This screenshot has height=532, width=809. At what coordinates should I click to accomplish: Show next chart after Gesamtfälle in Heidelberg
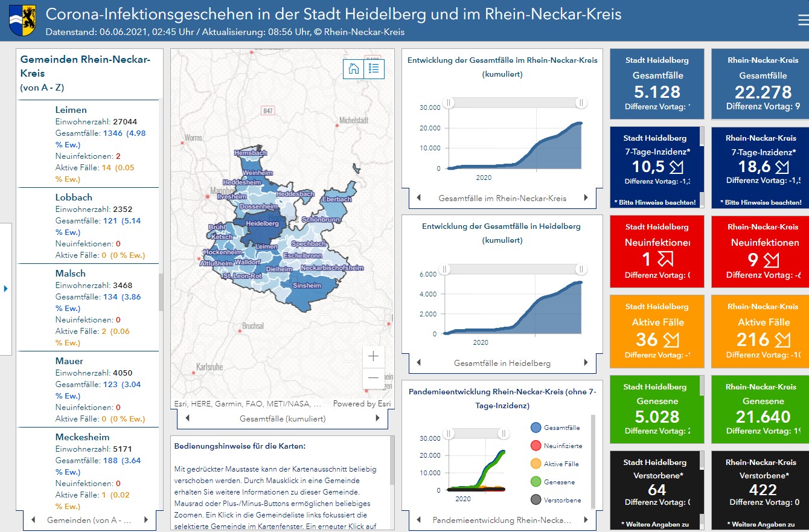click(x=585, y=363)
